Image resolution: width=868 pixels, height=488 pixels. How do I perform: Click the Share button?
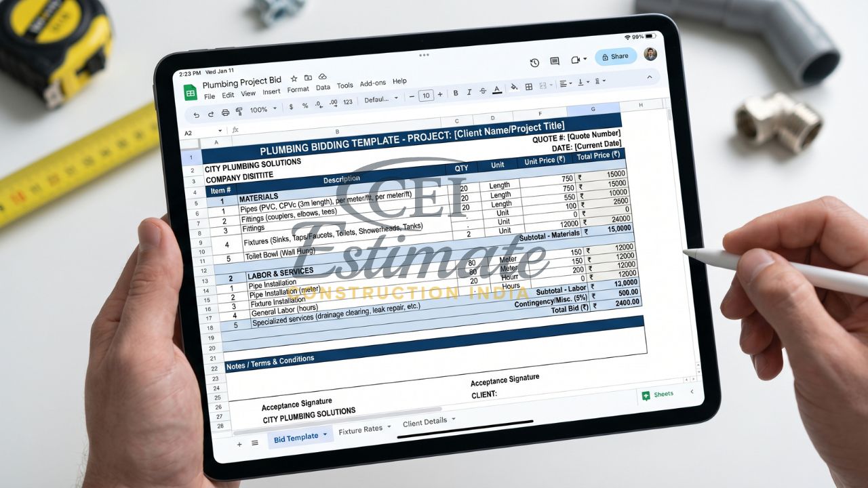coord(615,56)
